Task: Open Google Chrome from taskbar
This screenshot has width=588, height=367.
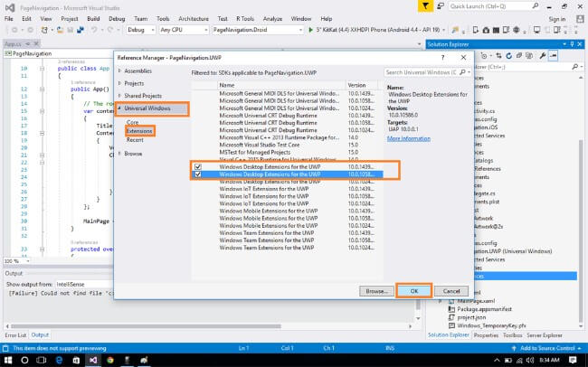Action: click(x=110, y=361)
